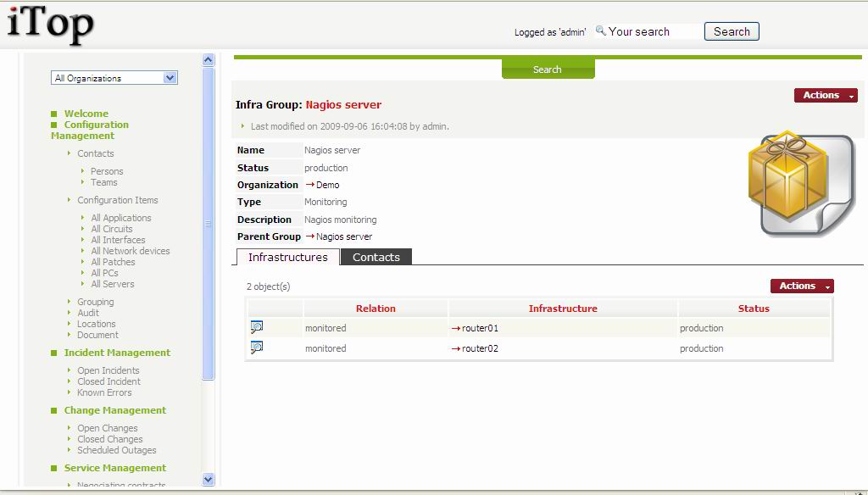Screen dimensions: 868x495
Task: Sort the table by Status column
Action: pyautogui.click(x=754, y=309)
